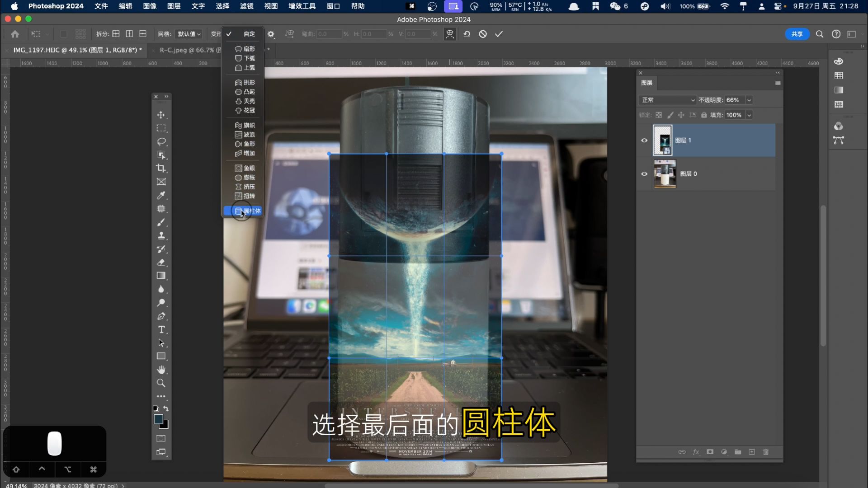The height and width of the screenshot is (488, 868).
Task: Select the Brush tool
Action: [x=161, y=222]
